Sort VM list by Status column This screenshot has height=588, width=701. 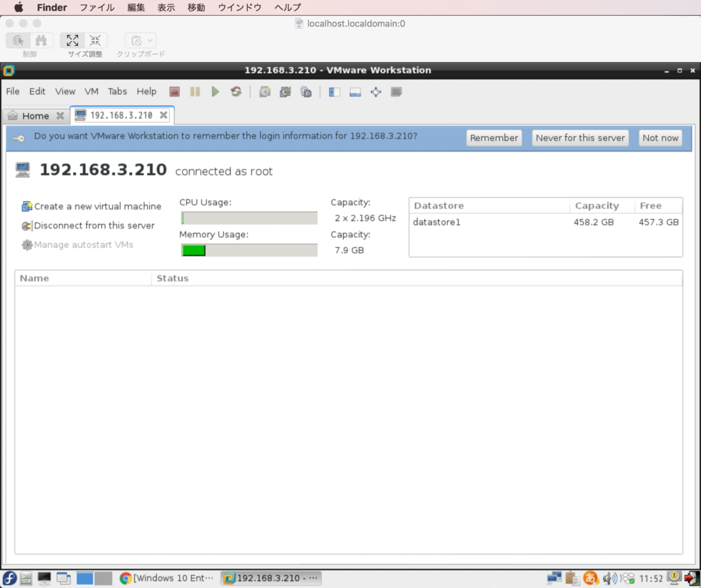tap(417, 278)
